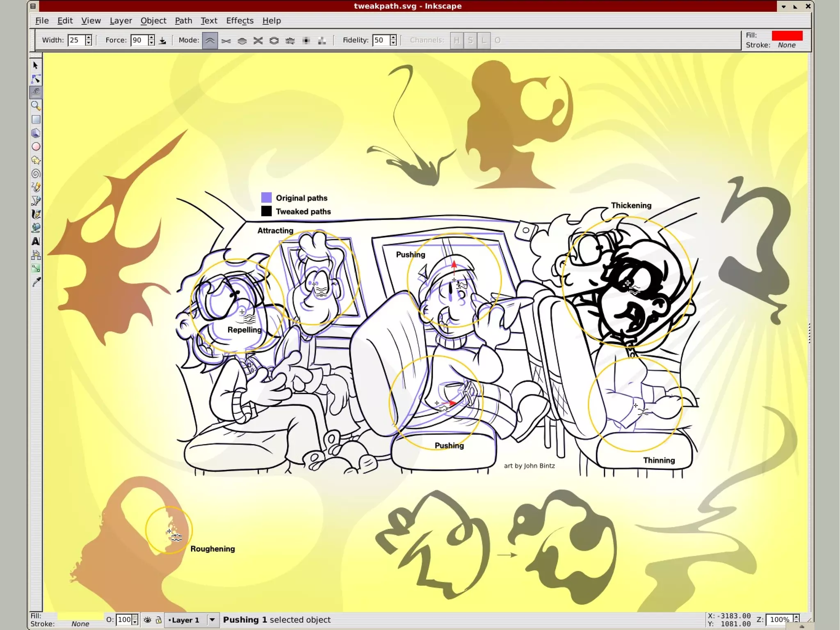Image resolution: width=840 pixels, height=630 pixels.
Task: Increase zoom level with spinner arrow
Action: pyautogui.click(x=796, y=617)
